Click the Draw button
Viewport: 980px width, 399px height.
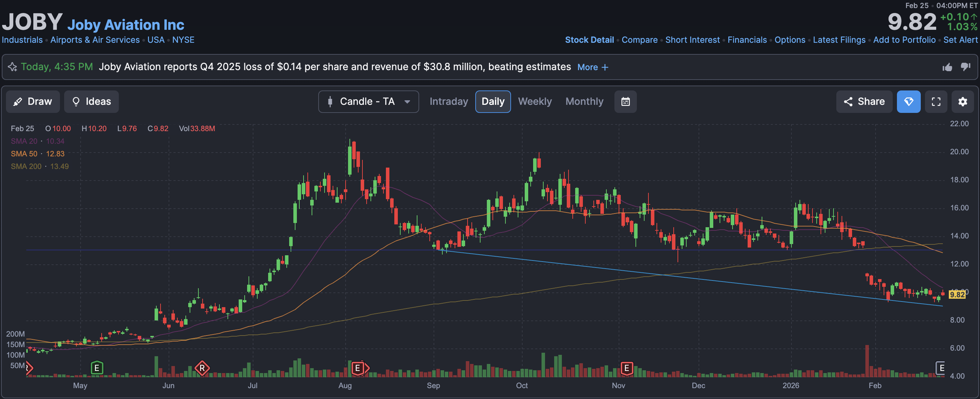[33, 102]
